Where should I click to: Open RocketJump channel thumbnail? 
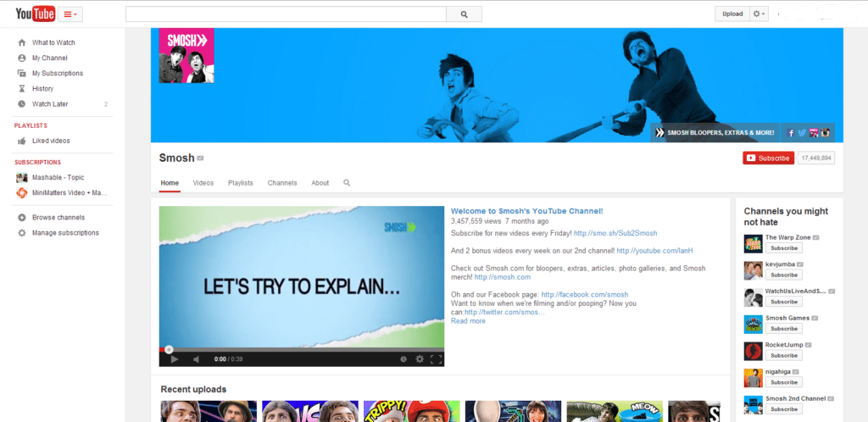point(753,351)
